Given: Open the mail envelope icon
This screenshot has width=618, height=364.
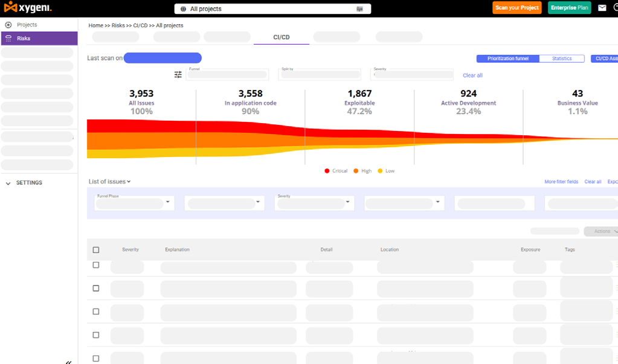Looking at the screenshot, I should coord(602,8).
